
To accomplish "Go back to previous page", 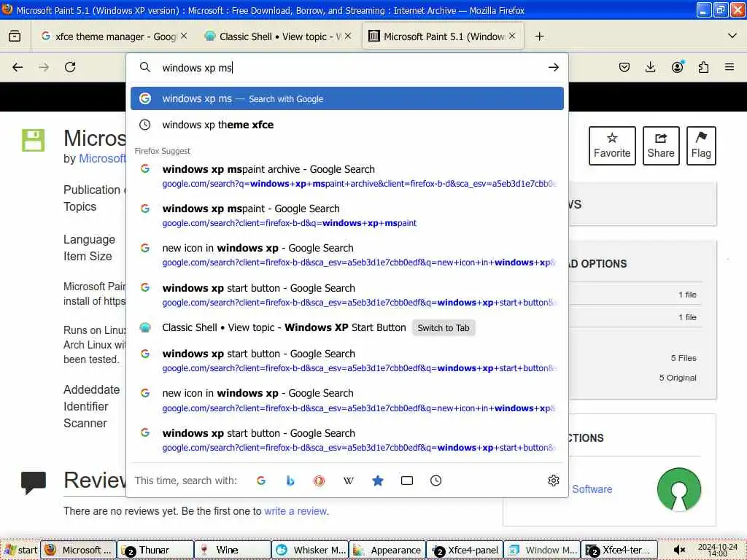I will tap(18, 67).
